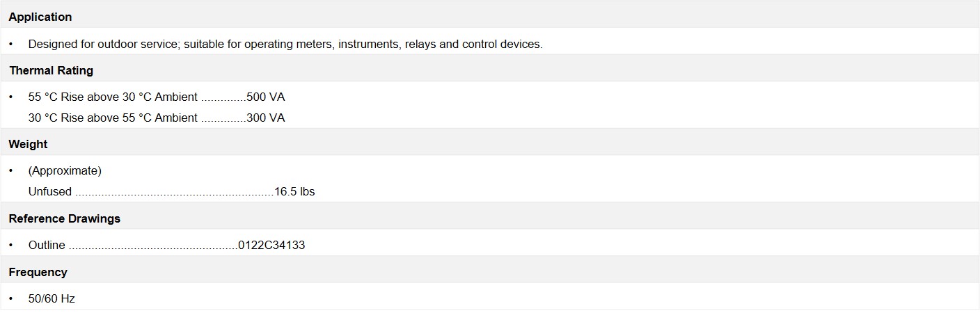This screenshot has width=980, height=313.
Task: Click the 'Outline' reference drawing label
Action: tap(47, 245)
